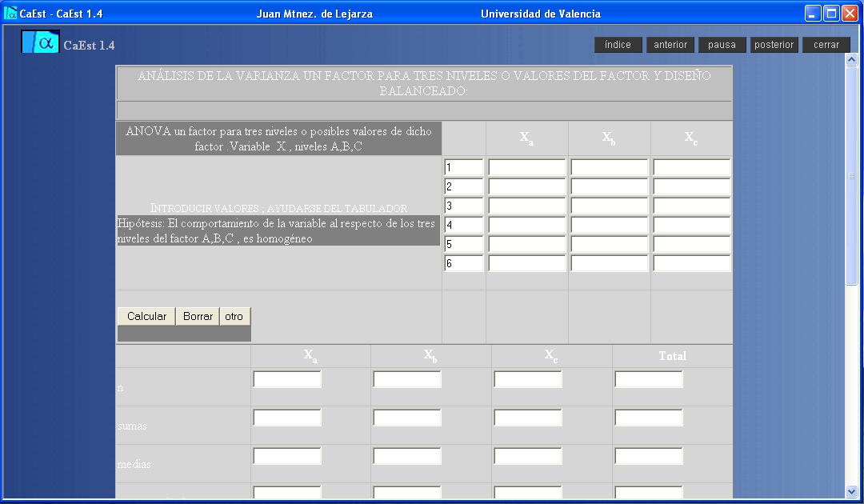Select the n result field for Xc
The height and width of the screenshot is (504, 864).
pos(528,379)
